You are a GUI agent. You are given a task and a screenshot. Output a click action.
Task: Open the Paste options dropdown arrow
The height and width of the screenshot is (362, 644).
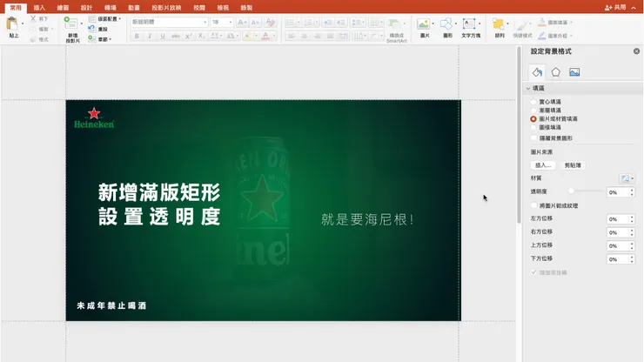click(x=22, y=23)
